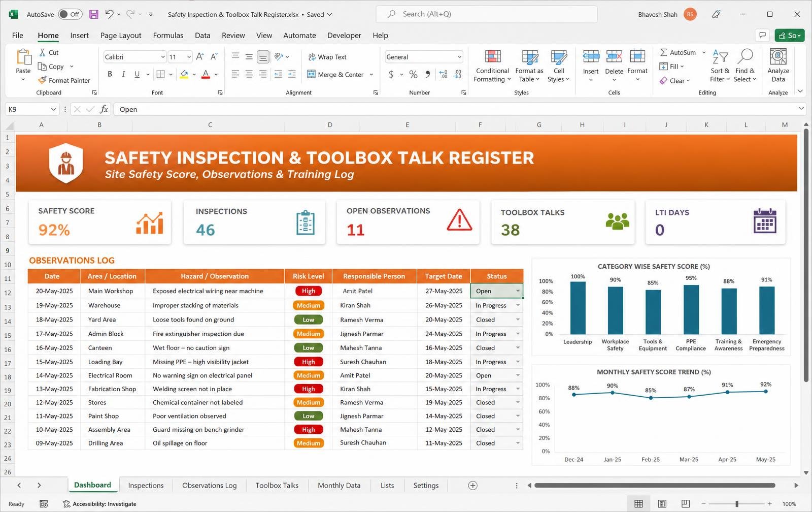
Task: Click the Decrease Font Size icon
Action: pyautogui.click(x=214, y=57)
